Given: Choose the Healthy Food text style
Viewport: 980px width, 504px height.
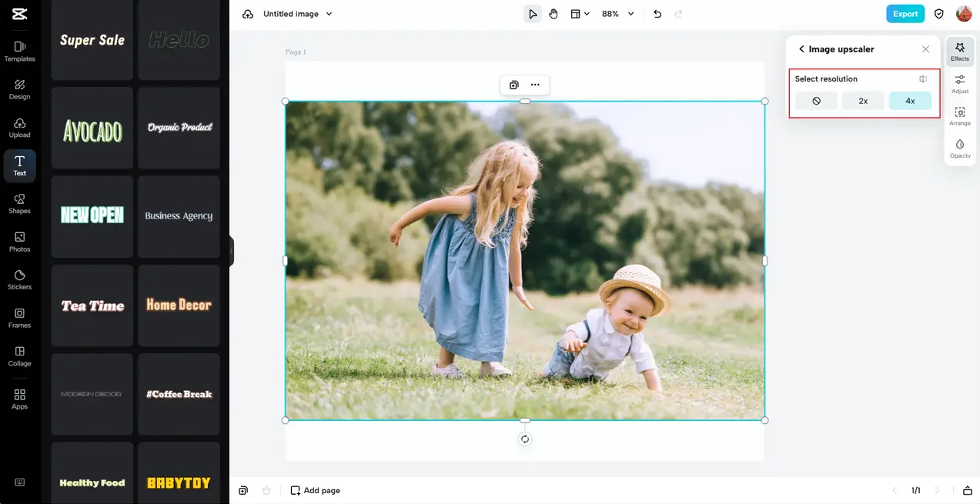Looking at the screenshot, I should 92,473.
